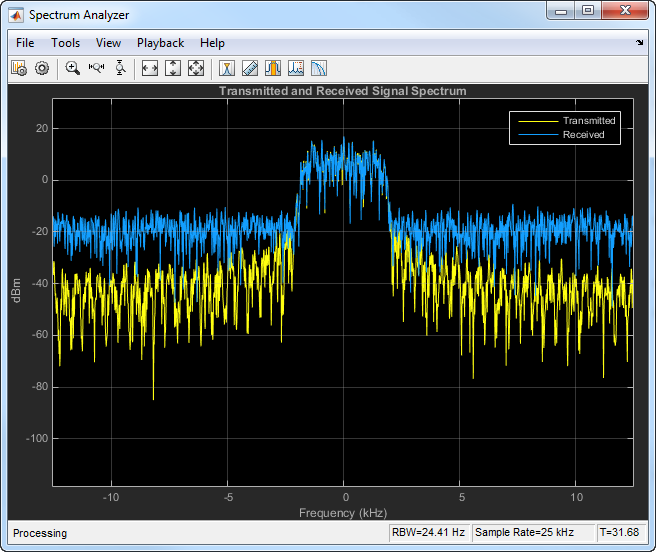656x552 pixels.
Task: Open Distortion Measurements icon
Action: [296, 68]
